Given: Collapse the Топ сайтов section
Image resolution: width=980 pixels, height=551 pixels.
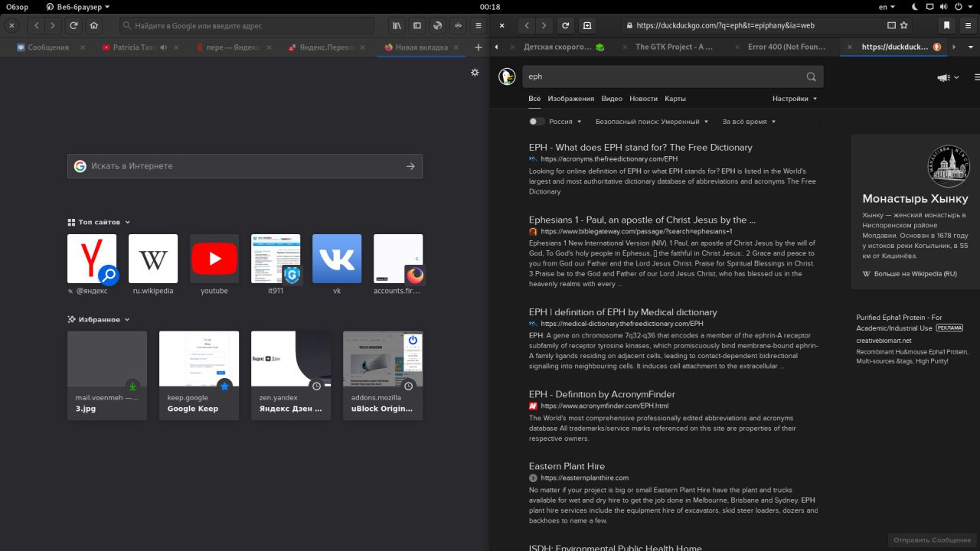Looking at the screenshot, I should tap(99, 222).
